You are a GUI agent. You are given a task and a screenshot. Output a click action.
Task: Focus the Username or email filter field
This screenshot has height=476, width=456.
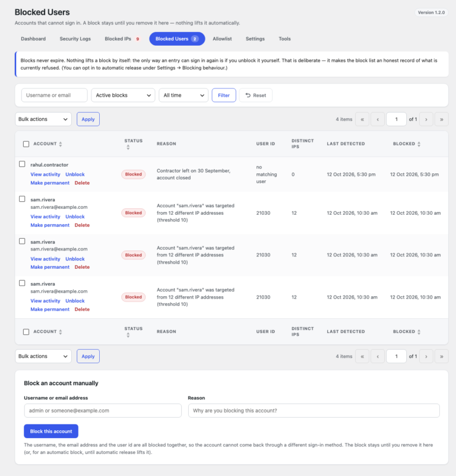(55, 96)
